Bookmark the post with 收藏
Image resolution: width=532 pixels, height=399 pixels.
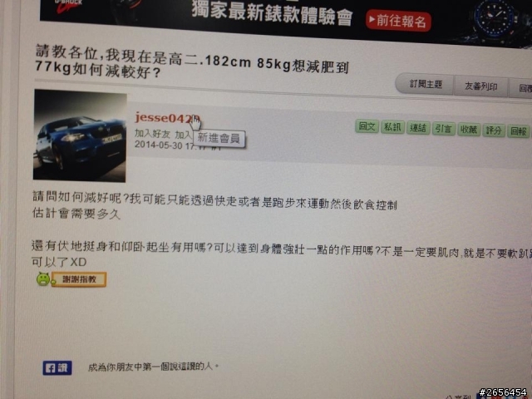click(x=469, y=130)
